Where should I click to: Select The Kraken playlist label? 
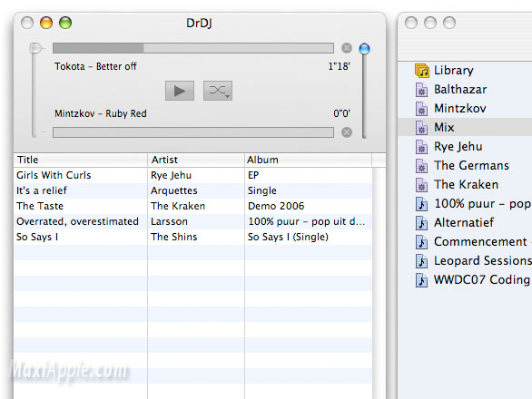(x=466, y=184)
